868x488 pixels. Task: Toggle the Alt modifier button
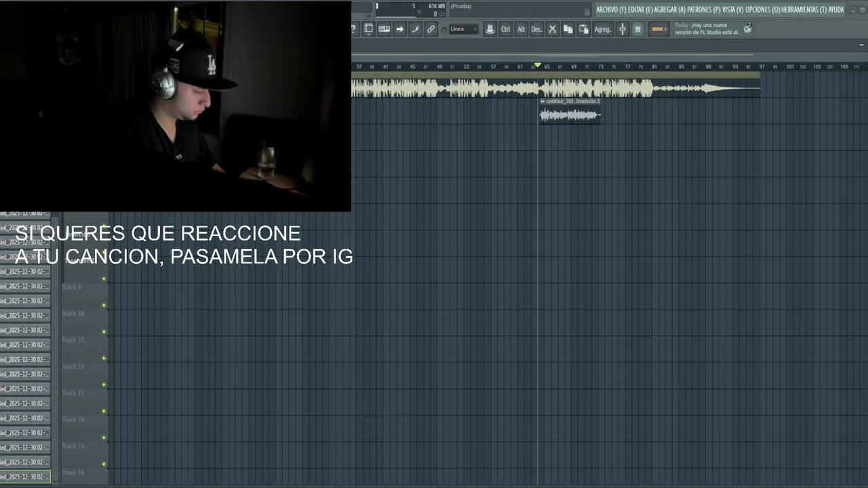(521, 29)
